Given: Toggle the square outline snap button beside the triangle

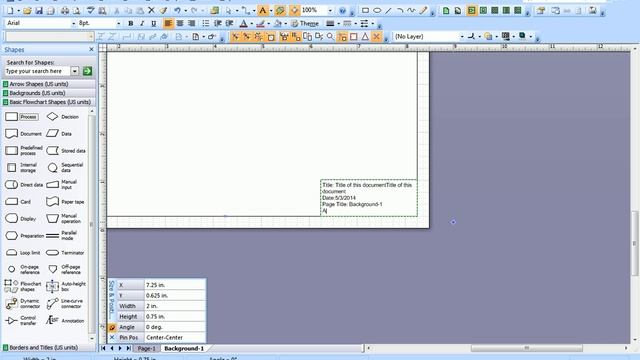Looking at the screenshot, I should click(x=354, y=37).
